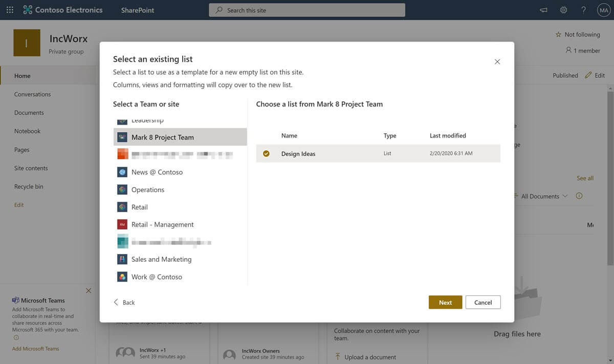The height and width of the screenshot is (364, 614).
Task: Click the search magnifier icon
Action: 219,10
